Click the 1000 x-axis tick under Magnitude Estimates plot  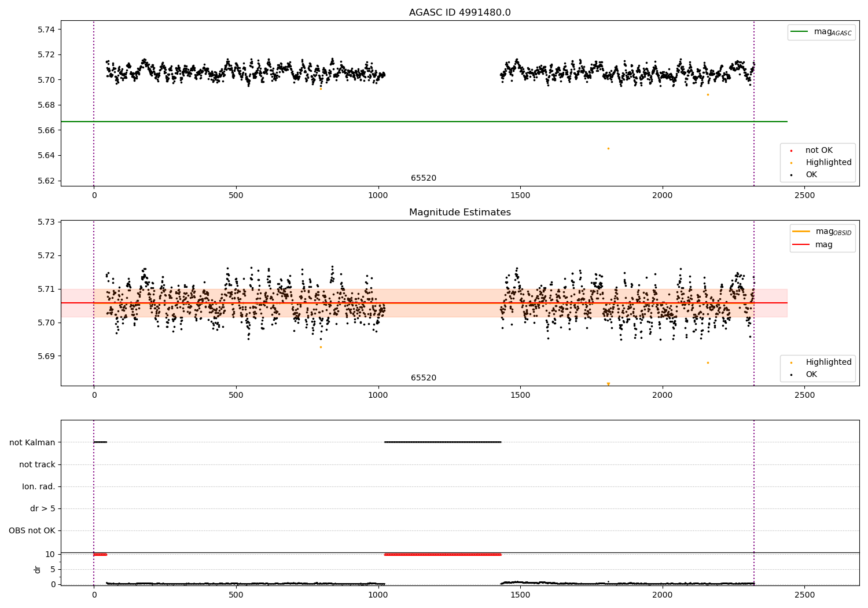click(x=378, y=395)
